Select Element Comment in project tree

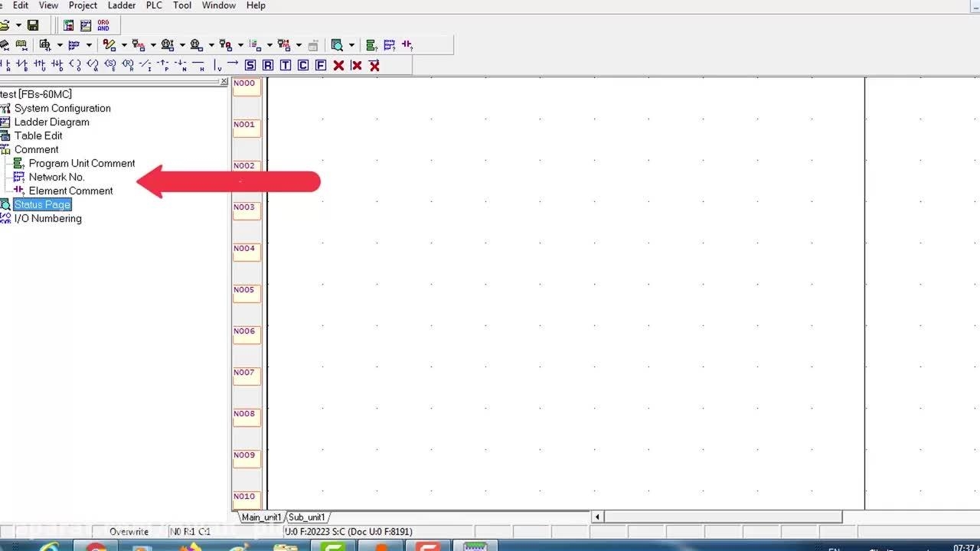[70, 191]
